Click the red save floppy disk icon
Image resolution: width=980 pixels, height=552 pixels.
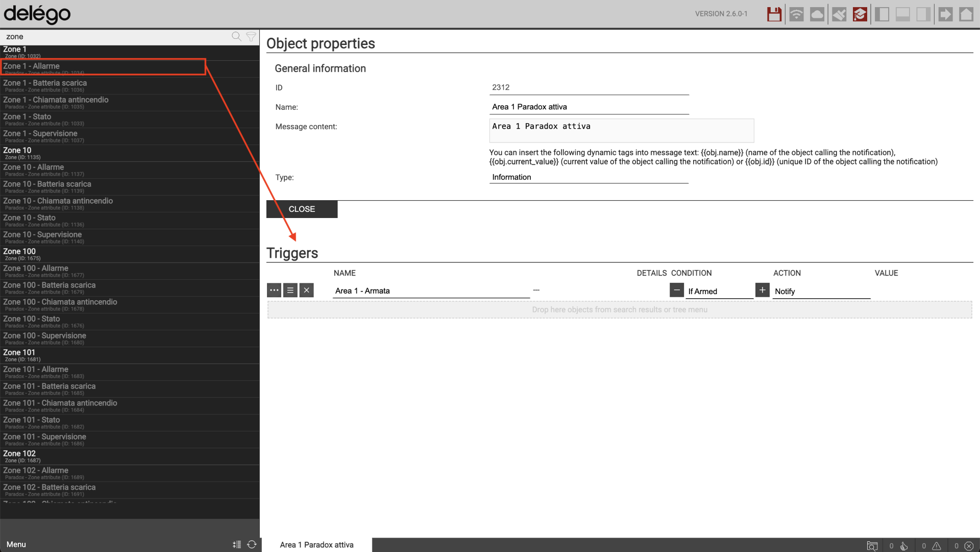pos(774,14)
